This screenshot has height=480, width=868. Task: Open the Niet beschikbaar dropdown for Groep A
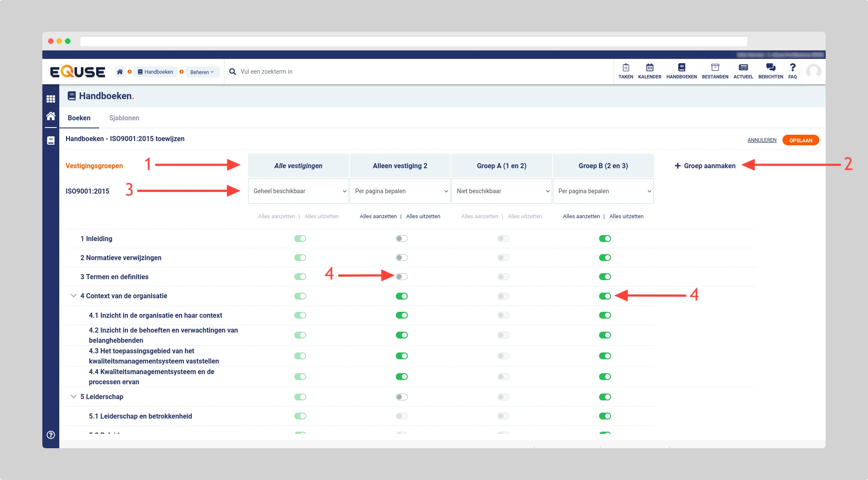click(x=502, y=191)
